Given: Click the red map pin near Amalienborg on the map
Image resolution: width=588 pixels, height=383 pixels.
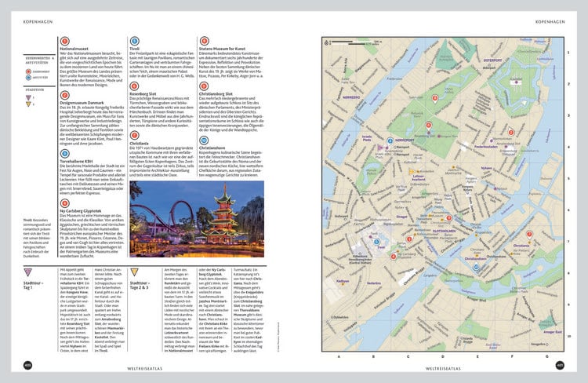Looking at the screenshot, I should click(x=510, y=132).
